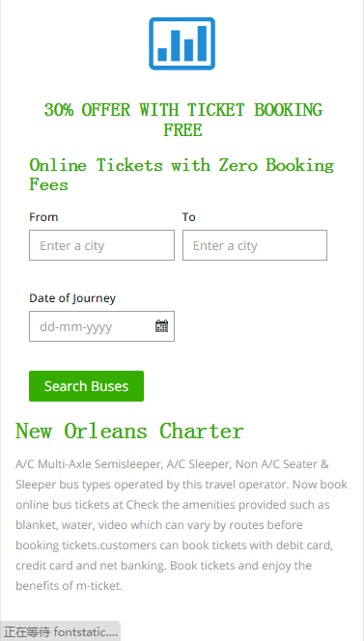Viewport: 364px width, 641px height.
Task: Click the word Fees in heading
Action: click(48, 184)
